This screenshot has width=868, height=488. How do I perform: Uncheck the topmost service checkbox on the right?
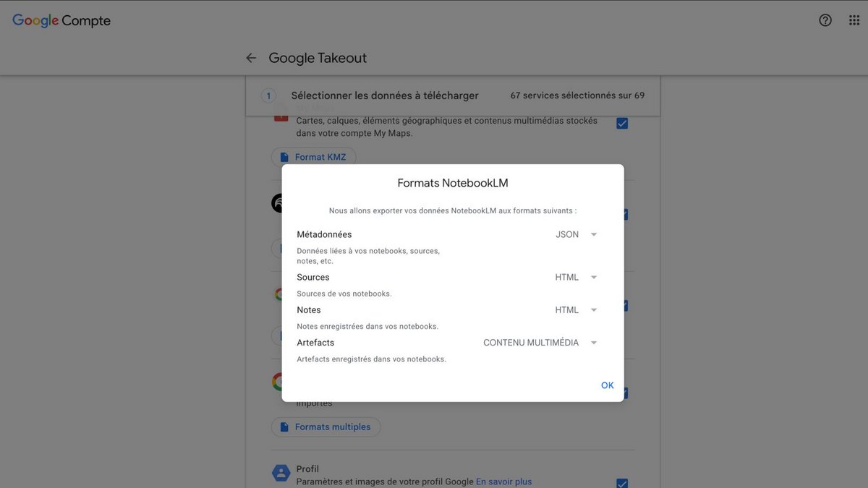click(x=623, y=123)
